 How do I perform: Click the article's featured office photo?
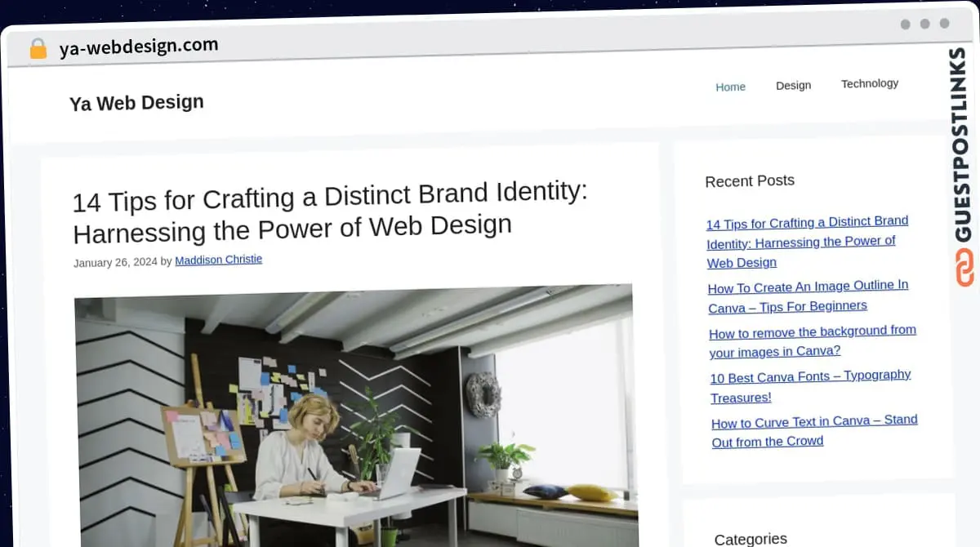354,416
